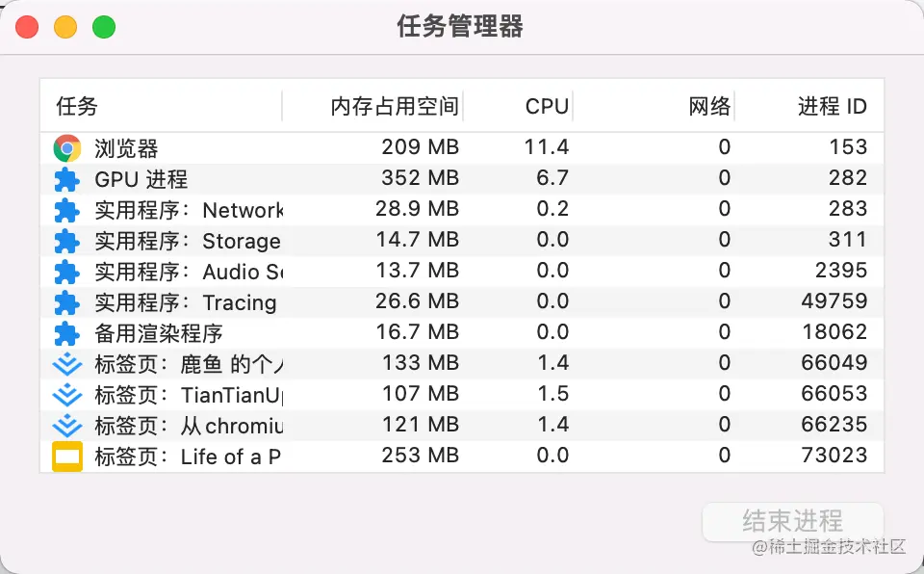Click puzzle icon for GPU 进程
Image resolution: width=924 pixels, height=574 pixels.
(66, 179)
